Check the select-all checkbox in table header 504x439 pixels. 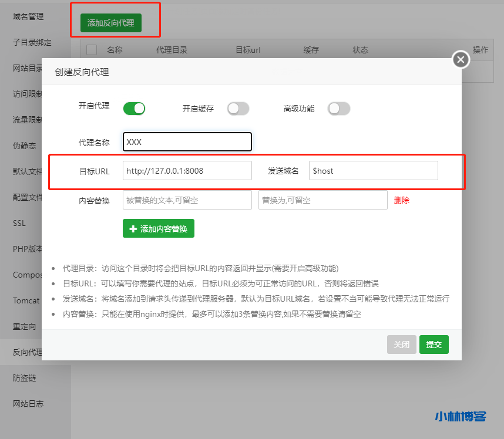pos(92,50)
